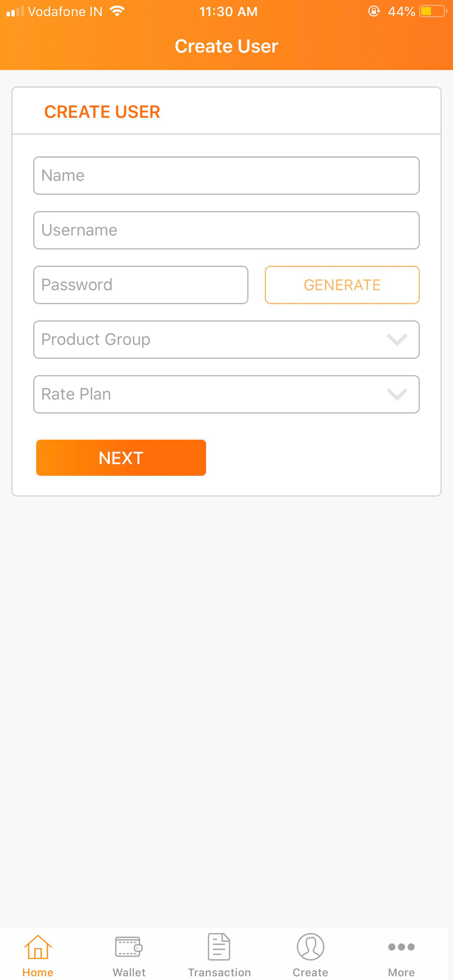Open the Home tab house icon

[38, 946]
